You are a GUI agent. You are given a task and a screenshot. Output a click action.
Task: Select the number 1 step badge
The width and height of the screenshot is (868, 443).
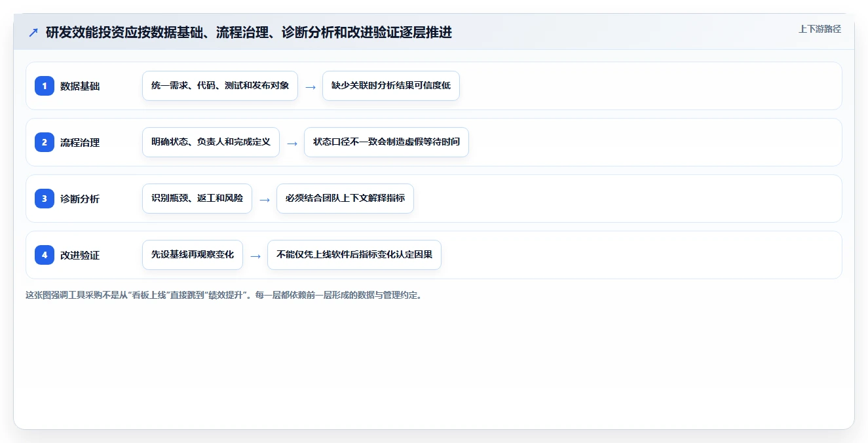point(45,86)
